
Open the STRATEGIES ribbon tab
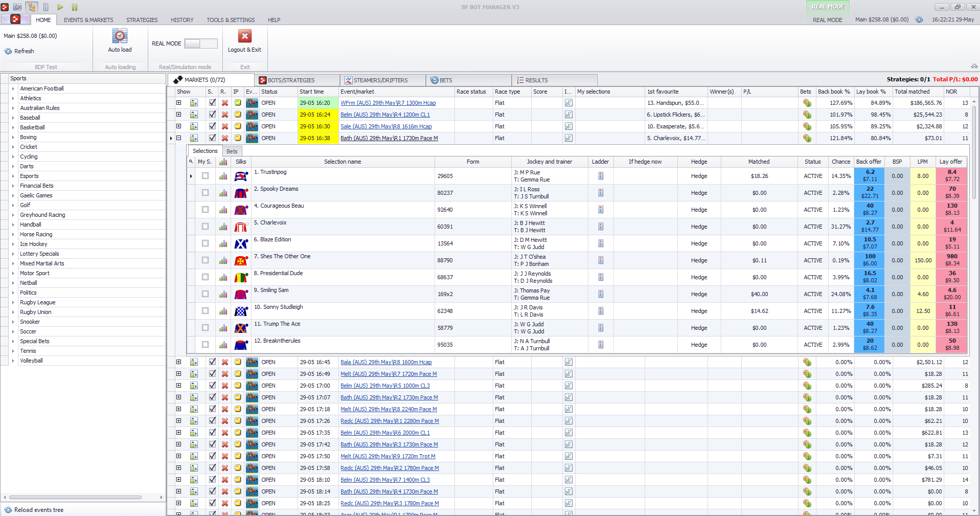point(142,20)
